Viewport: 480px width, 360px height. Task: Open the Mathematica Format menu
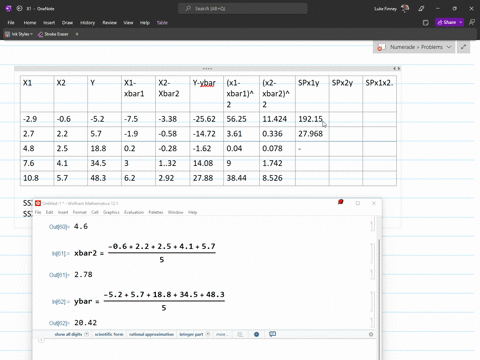(x=79, y=212)
